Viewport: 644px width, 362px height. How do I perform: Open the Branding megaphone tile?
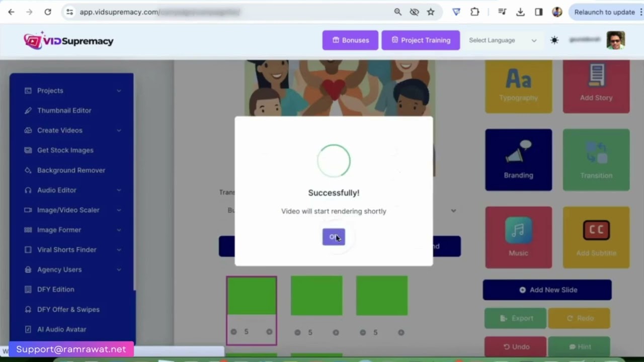(x=518, y=160)
